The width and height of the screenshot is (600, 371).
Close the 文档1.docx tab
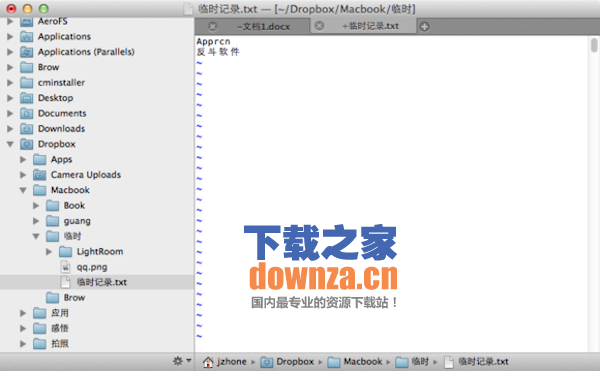click(x=212, y=26)
